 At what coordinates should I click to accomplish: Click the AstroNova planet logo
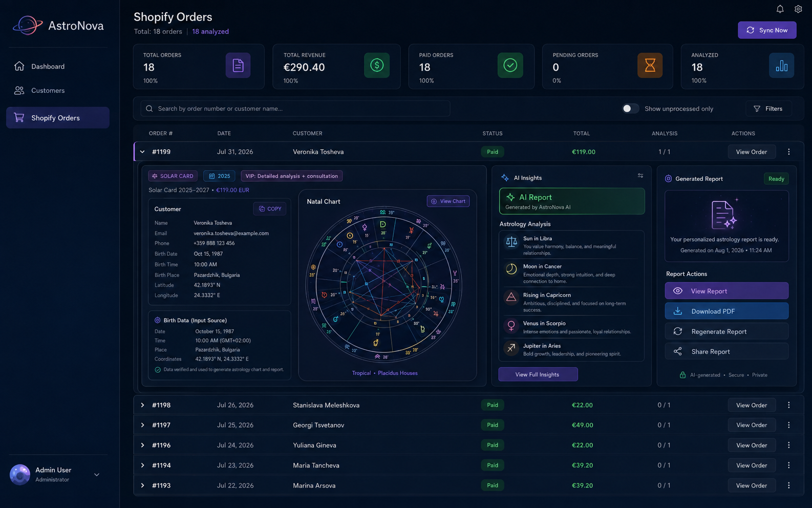(x=28, y=25)
